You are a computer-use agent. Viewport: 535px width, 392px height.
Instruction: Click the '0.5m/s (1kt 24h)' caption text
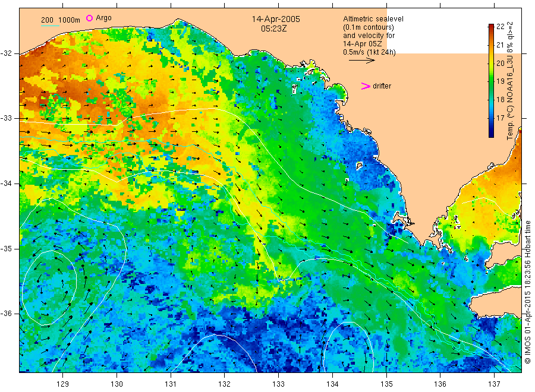click(x=369, y=52)
